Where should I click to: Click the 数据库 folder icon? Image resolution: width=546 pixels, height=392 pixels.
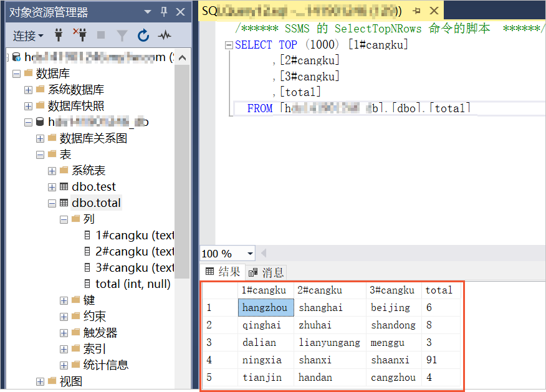[28, 73]
